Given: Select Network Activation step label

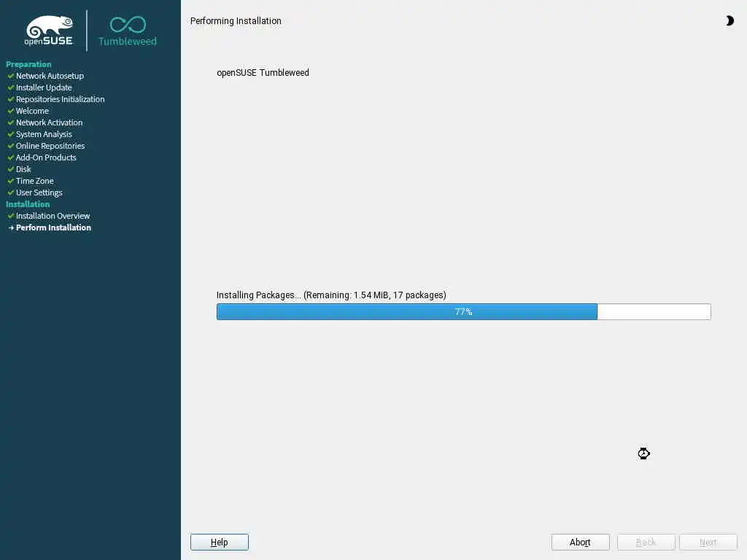Looking at the screenshot, I should pyautogui.click(x=49, y=122).
